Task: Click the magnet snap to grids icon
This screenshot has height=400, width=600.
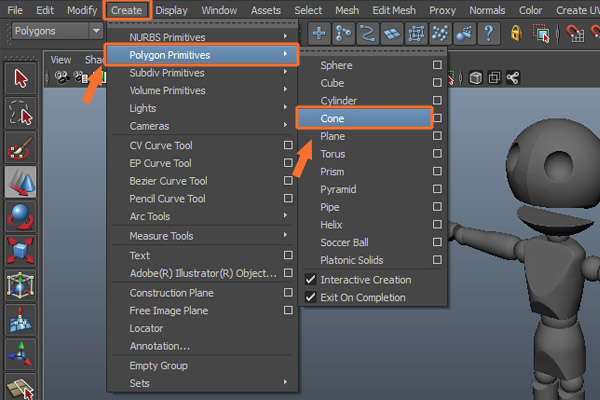Action: tap(575, 33)
